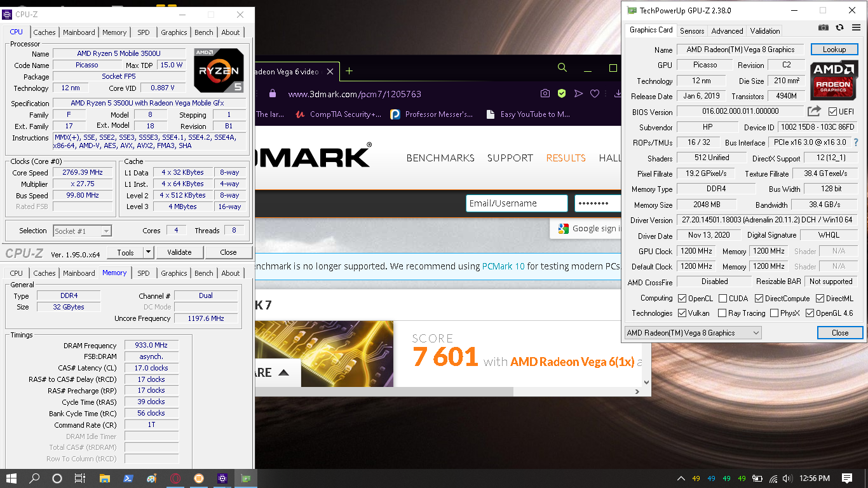This screenshot has height=488, width=868.
Task: Open taskbar Search
Action: [34, 478]
